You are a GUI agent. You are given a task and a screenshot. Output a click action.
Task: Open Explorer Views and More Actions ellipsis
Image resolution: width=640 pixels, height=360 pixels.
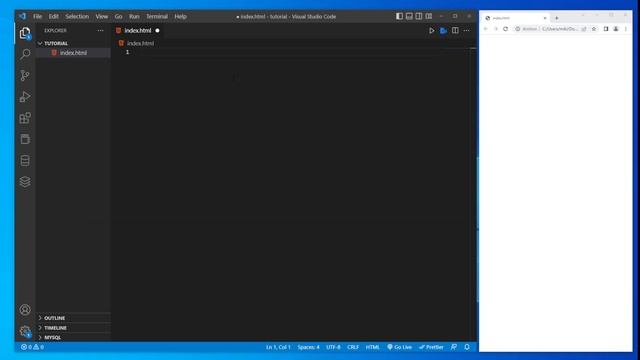100,31
